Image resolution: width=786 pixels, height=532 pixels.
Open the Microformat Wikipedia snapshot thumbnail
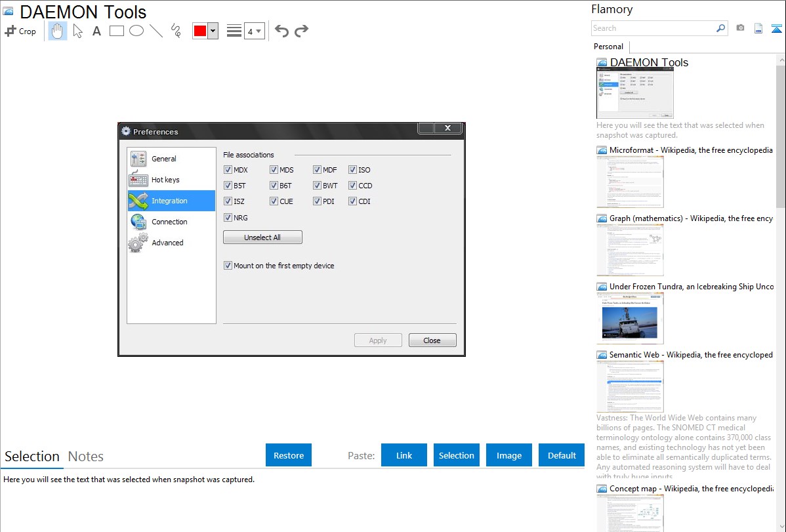coord(630,182)
